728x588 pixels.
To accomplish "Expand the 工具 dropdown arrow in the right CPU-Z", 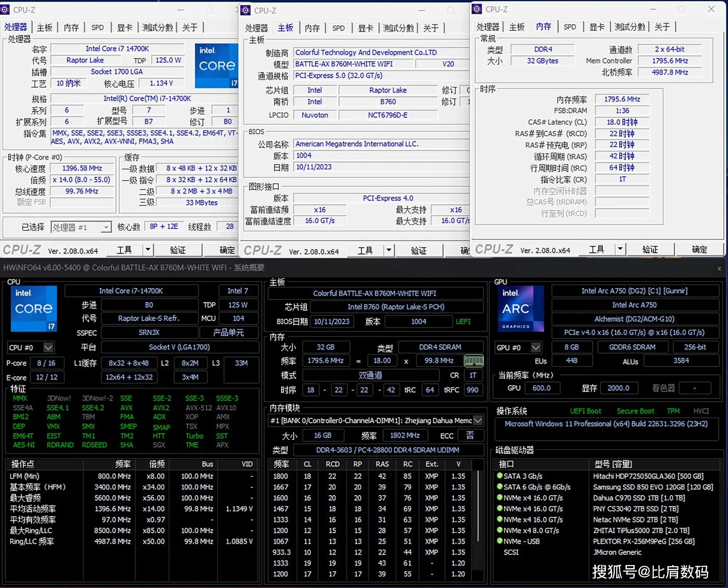I will (620, 249).
